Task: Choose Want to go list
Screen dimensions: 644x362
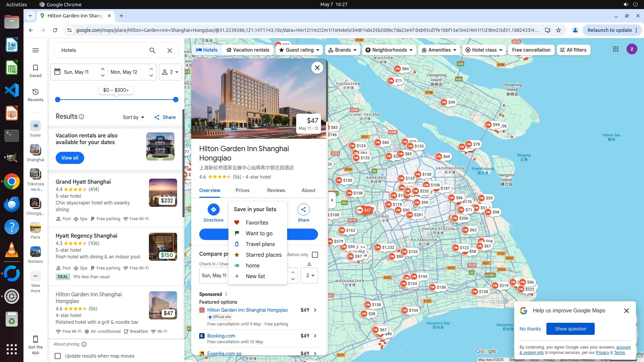Action: click(259, 233)
